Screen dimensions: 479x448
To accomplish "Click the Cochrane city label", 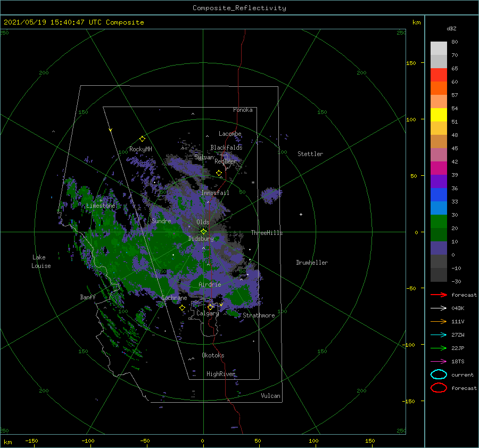I will point(174,298).
